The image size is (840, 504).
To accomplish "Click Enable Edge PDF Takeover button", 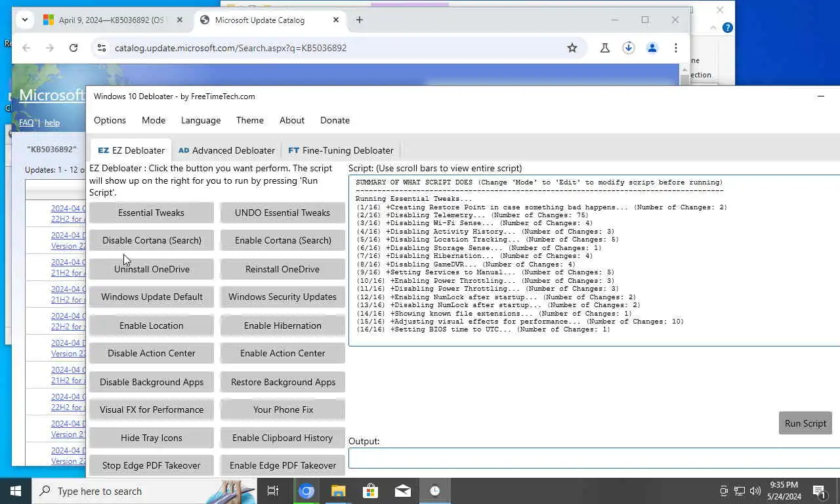I will [x=283, y=465].
